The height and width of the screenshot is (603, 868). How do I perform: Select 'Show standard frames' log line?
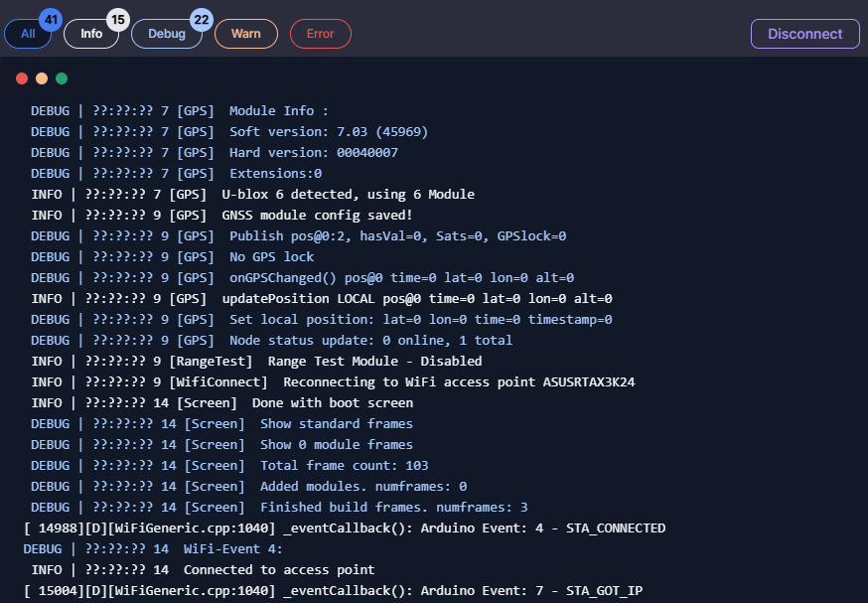click(222, 424)
